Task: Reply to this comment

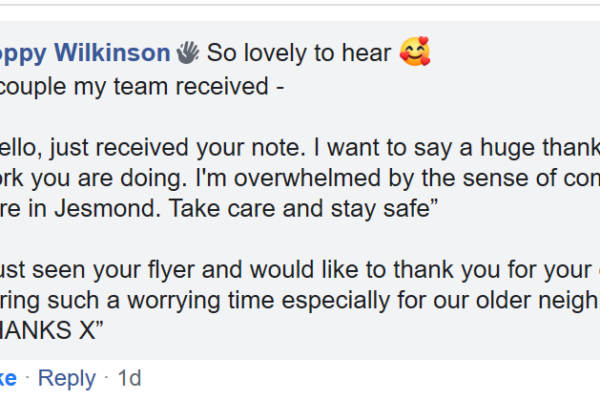Action: [x=65, y=378]
